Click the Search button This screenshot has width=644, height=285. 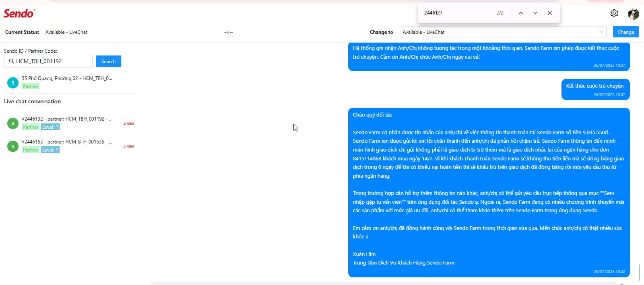click(x=108, y=61)
